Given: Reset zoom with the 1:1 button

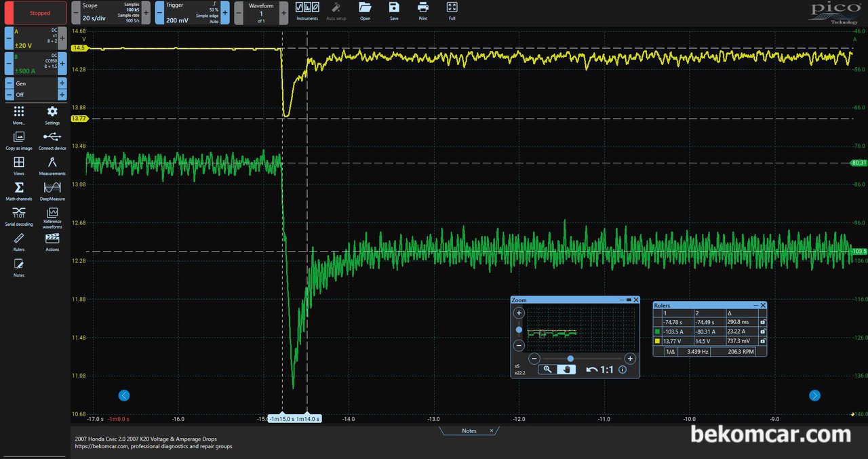Looking at the screenshot, I should coord(608,369).
